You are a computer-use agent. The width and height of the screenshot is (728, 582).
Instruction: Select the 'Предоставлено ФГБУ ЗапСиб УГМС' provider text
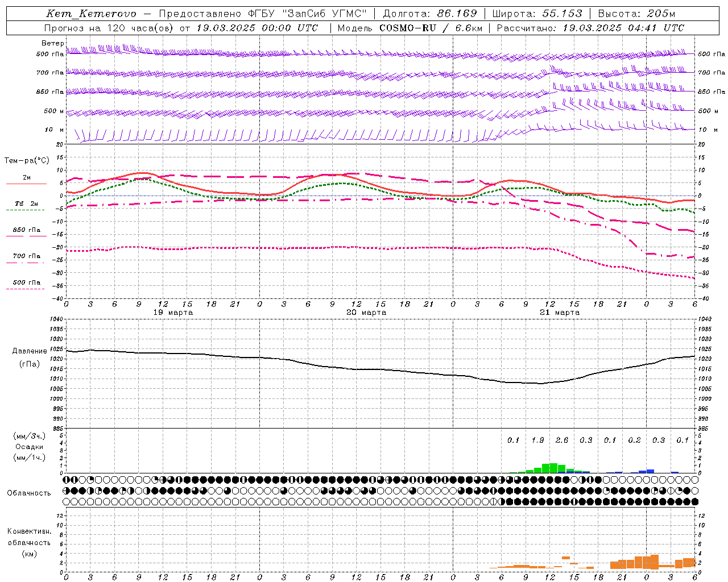pyautogui.click(x=263, y=14)
